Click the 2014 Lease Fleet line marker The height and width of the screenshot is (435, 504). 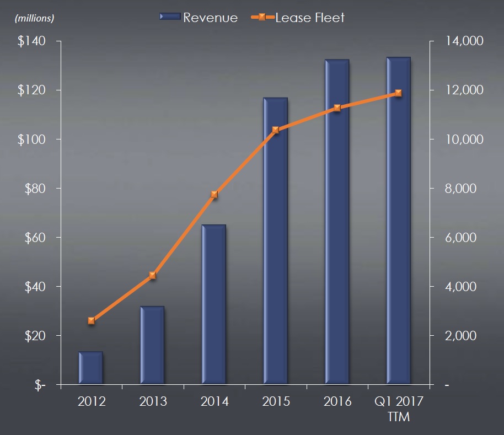215,195
